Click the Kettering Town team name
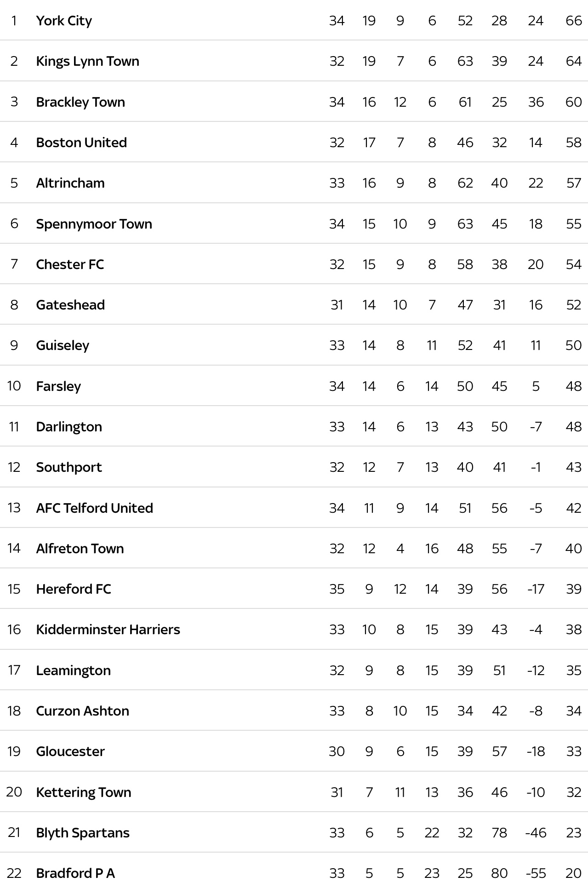This screenshot has height=888, width=588. tap(84, 792)
